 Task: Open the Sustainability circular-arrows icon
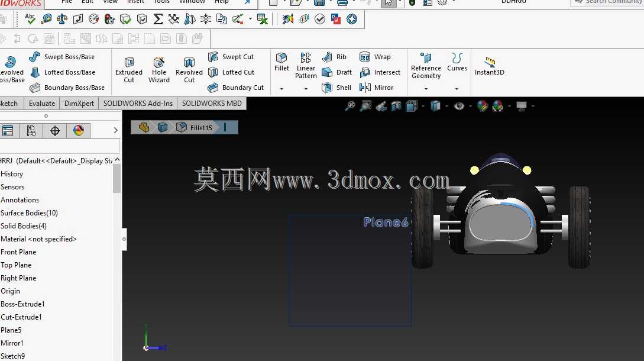[352, 19]
